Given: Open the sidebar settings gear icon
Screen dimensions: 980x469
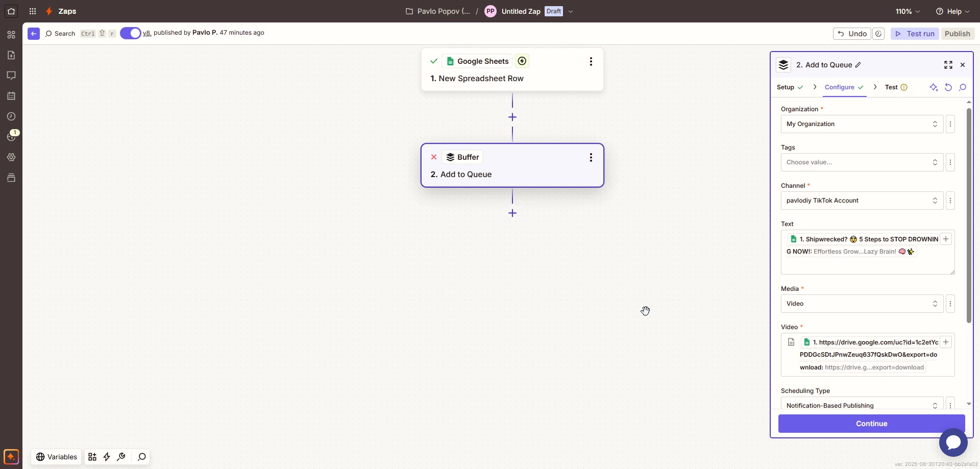Looking at the screenshot, I should coord(11,157).
